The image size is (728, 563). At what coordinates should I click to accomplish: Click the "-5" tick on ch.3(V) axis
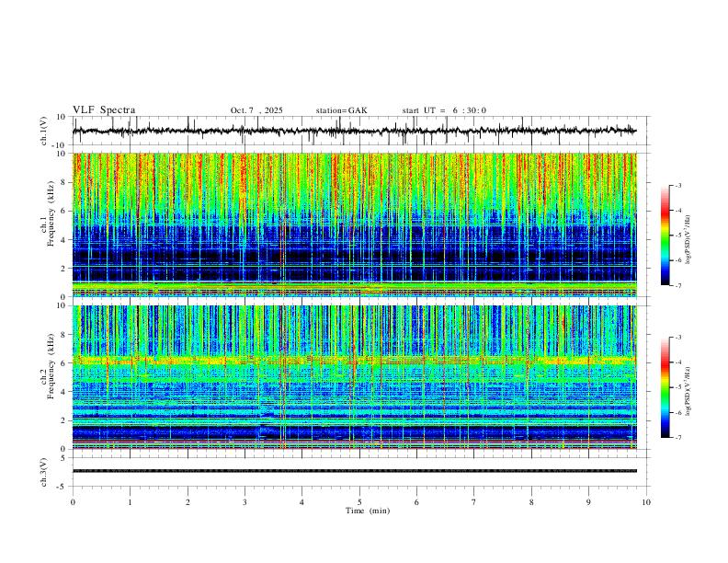pos(63,487)
